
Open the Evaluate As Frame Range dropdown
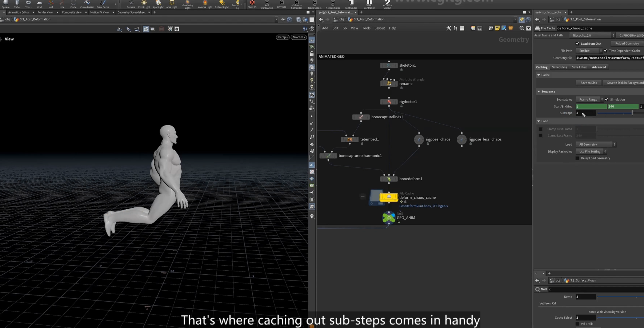pos(589,100)
